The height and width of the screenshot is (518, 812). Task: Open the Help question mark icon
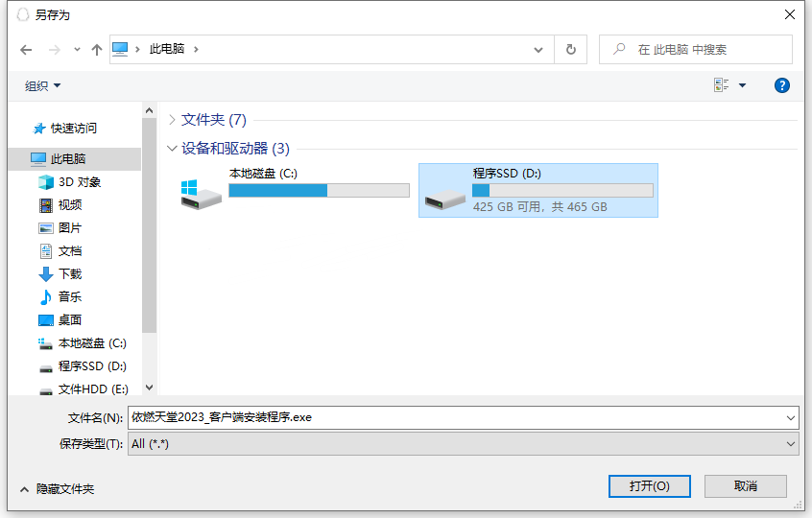(x=781, y=85)
